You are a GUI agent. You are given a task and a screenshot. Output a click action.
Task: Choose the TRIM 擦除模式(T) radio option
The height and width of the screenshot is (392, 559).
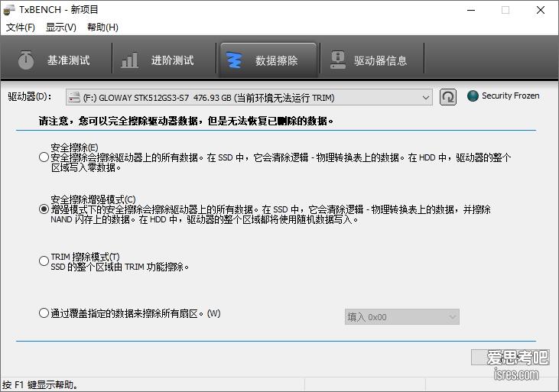coord(44,261)
